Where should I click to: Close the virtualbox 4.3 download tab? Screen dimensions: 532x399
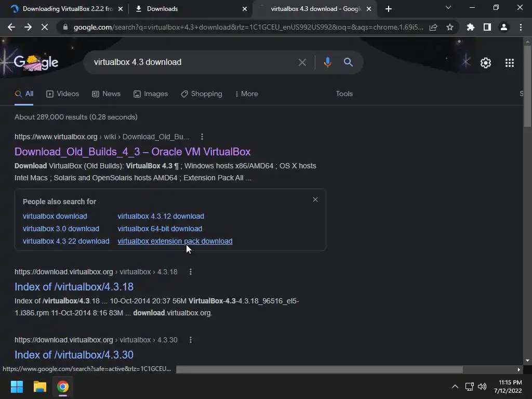click(369, 9)
